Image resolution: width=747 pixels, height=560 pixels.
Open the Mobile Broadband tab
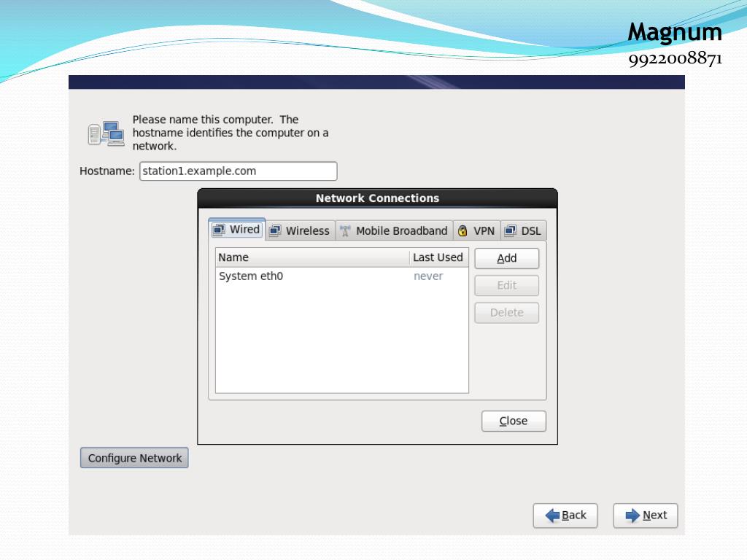pos(394,231)
